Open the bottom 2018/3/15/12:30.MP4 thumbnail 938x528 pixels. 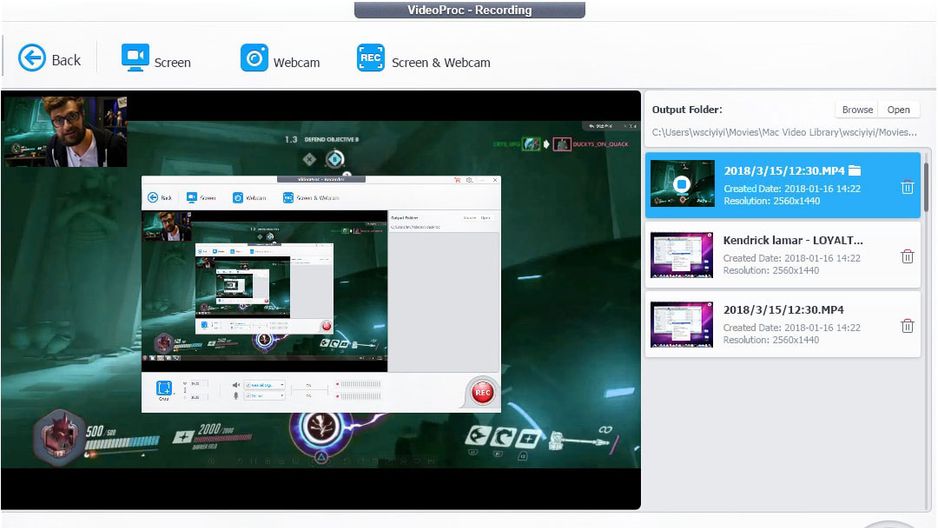tap(681, 325)
